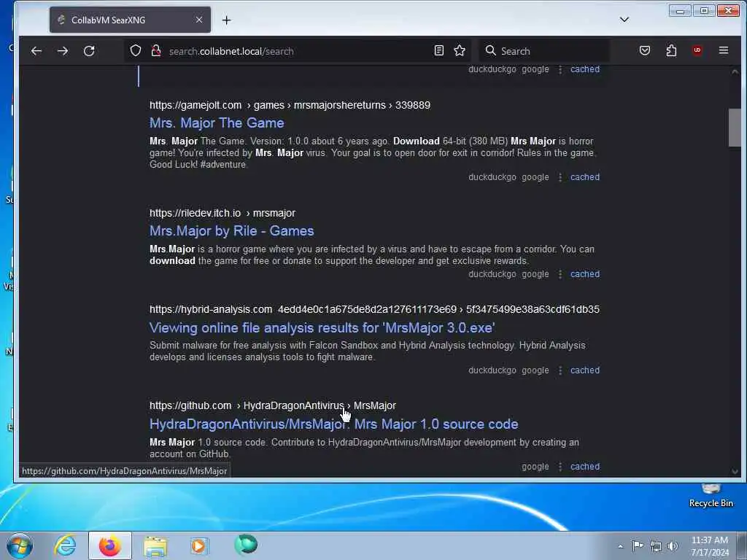Expand the list all tabs chevron
This screenshot has width=747, height=560.
(x=624, y=20)
